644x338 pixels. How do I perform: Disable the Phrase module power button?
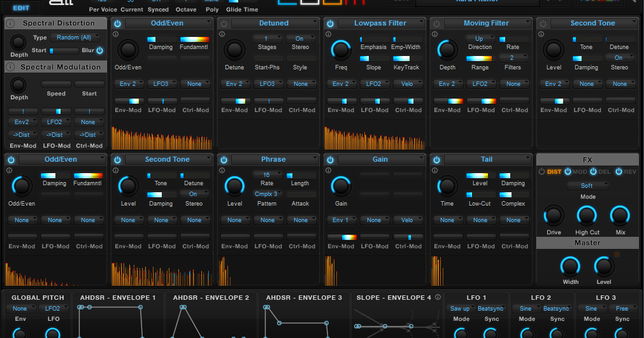point(224,160)
